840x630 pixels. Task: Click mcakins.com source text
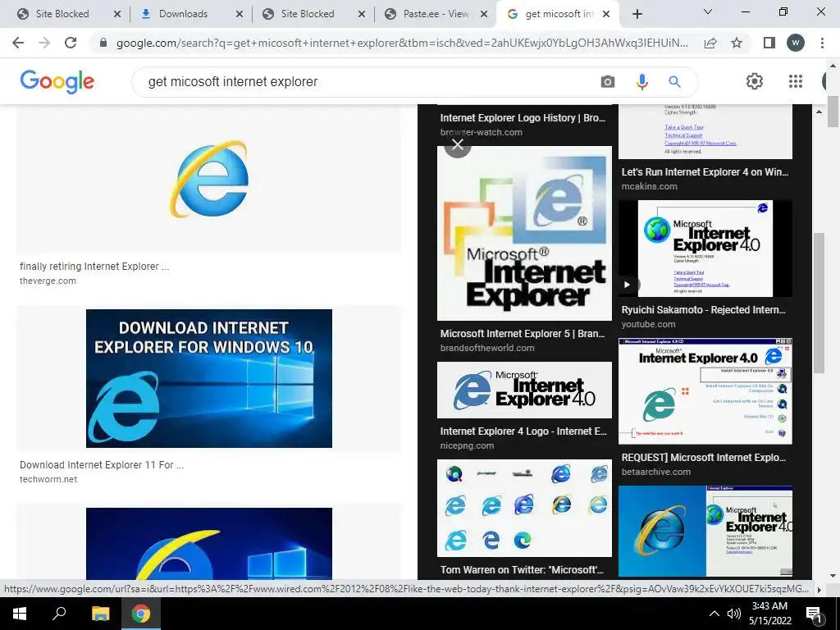(650, 186)
